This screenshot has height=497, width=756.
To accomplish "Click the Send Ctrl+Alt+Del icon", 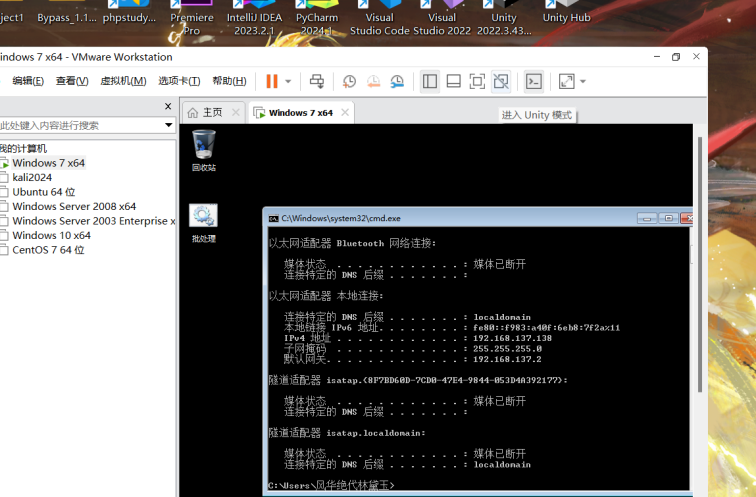I will pyautogui.click(x=317, y=81).
